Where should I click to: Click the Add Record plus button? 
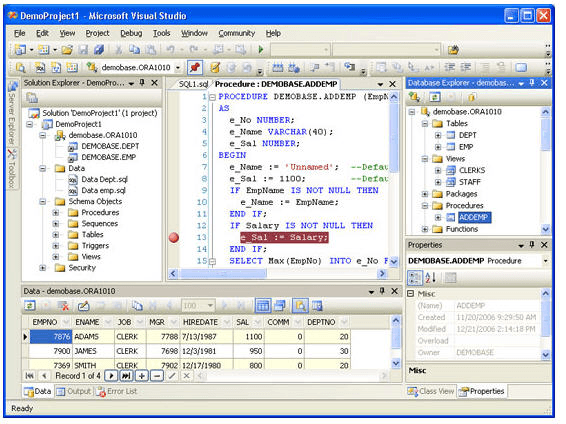tap(142, 376)
